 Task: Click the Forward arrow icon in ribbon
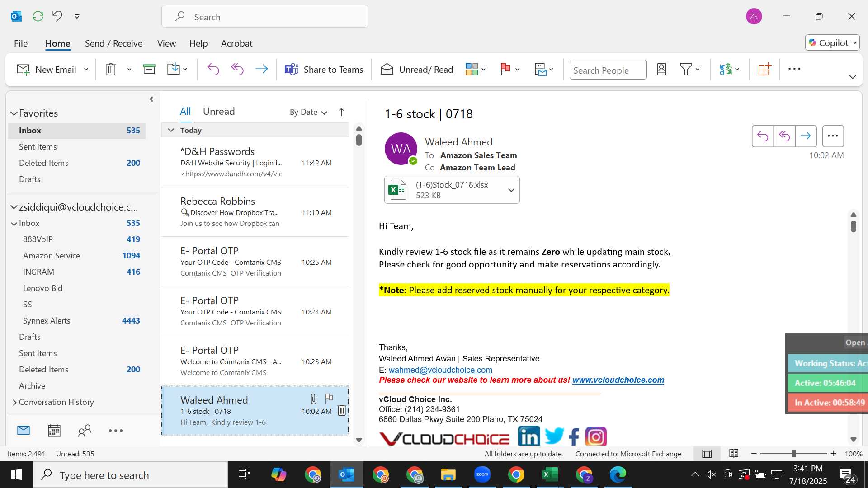click(262, 70)
